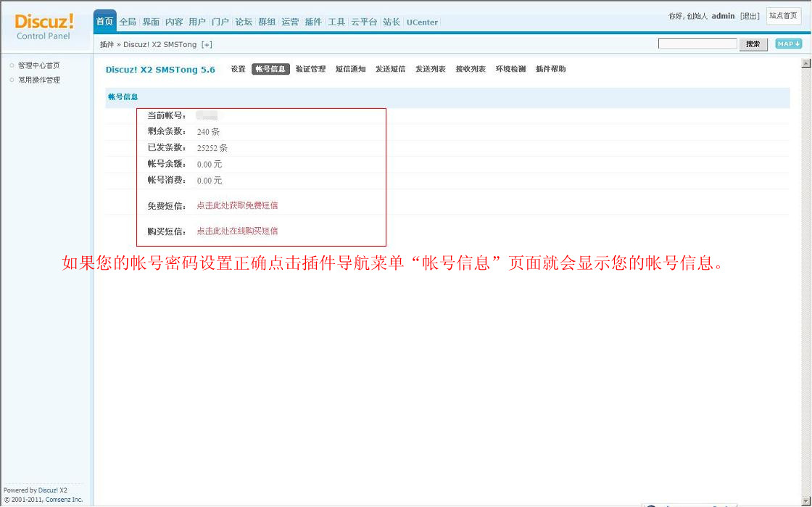The height and width of the screenshot is (507, 812).
Task: Open 常用操作管理 in the sidebar
Action: tap(39, 80)
